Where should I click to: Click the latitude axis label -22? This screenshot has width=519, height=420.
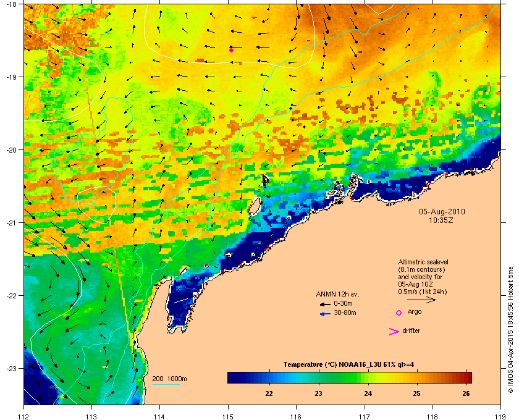point(11,296)
